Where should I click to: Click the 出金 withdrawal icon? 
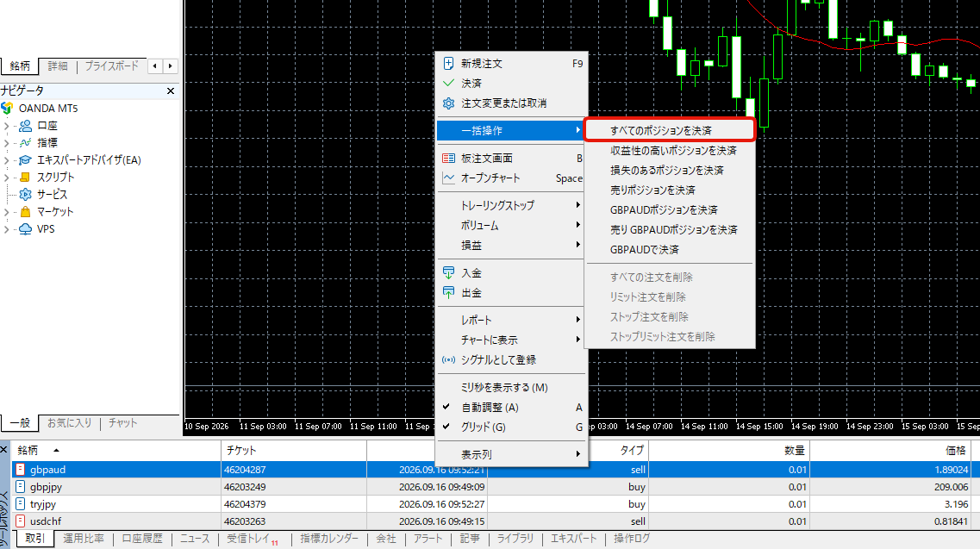pos(448,293)
